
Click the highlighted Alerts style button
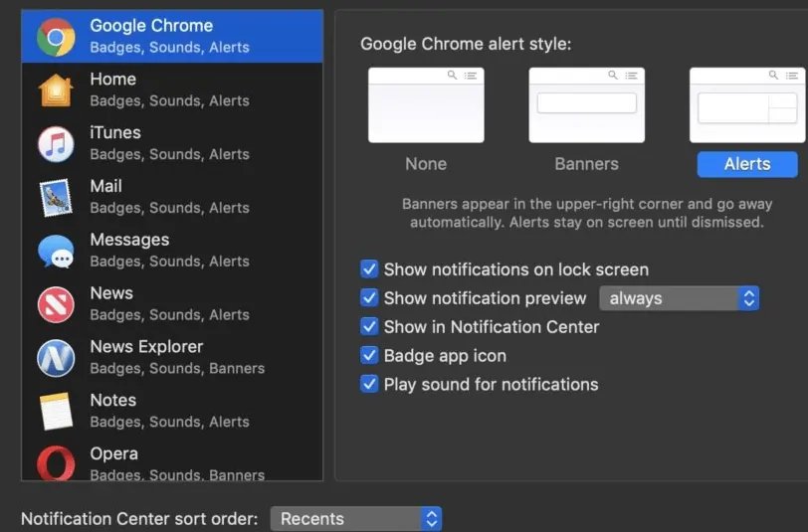747,164
